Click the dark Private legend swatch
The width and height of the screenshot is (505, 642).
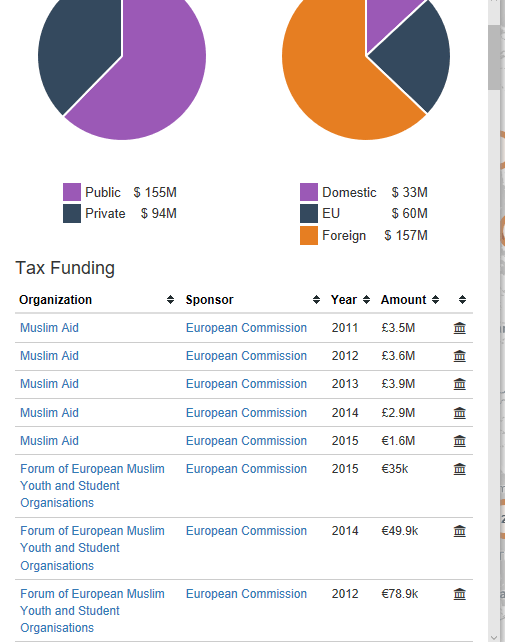click(x=72, y=214)
